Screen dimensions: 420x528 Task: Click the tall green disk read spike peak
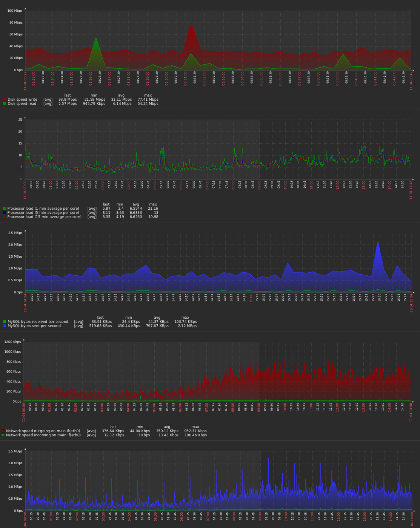tap(96, 38)
